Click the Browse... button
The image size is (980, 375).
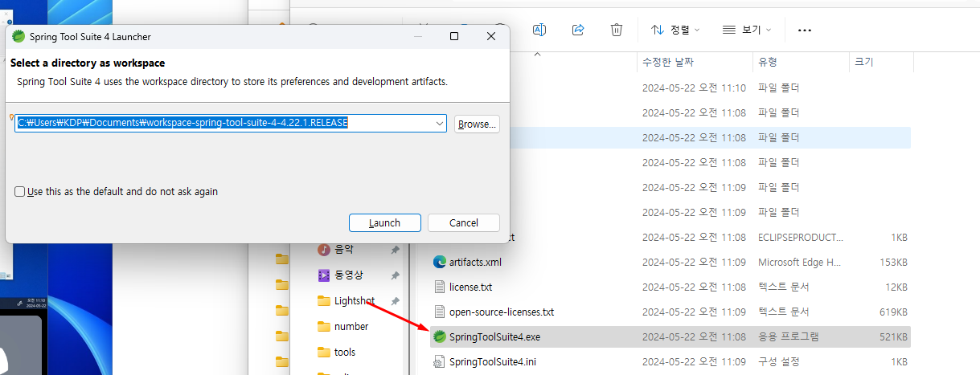pyautogui.click(x=477, y=124)
